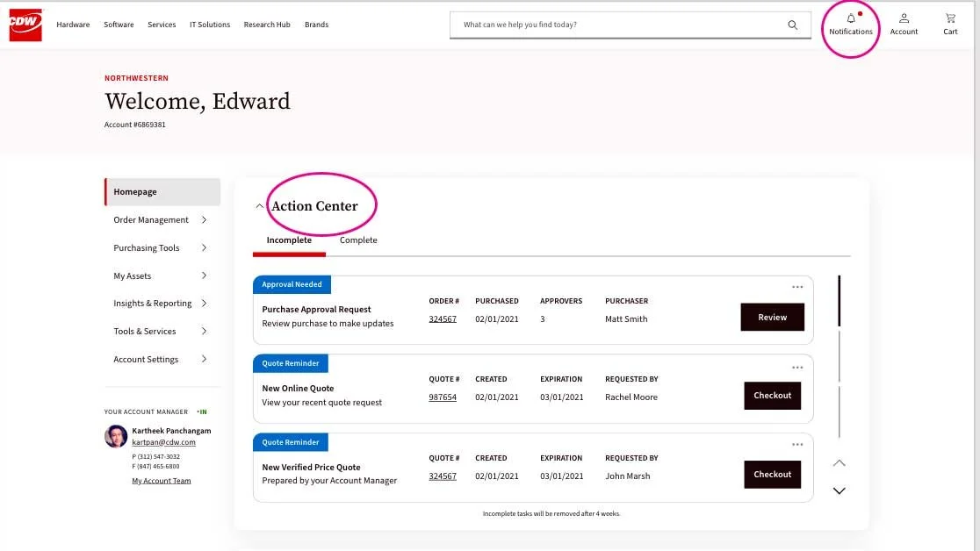The width and height of the screenshot is (980, 551).
Task: Click the down arrow beside task list
Action: tap(839, 491)
